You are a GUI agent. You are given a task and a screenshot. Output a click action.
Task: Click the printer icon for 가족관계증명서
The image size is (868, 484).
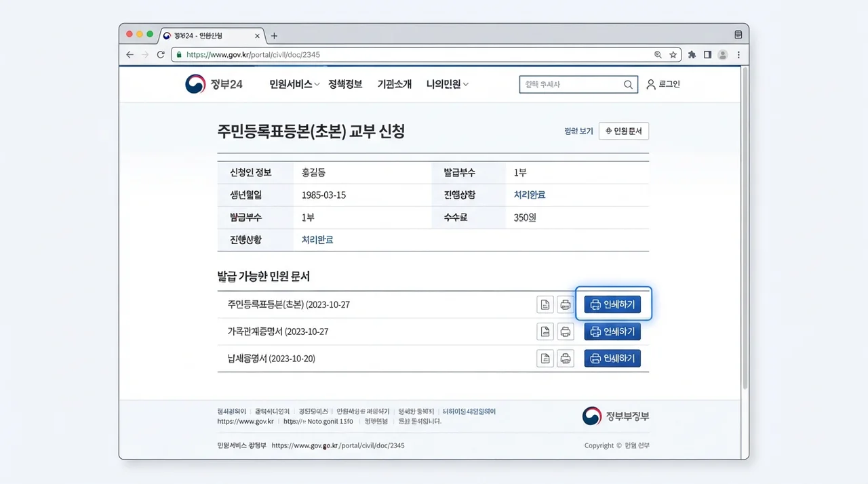point(566,331)
